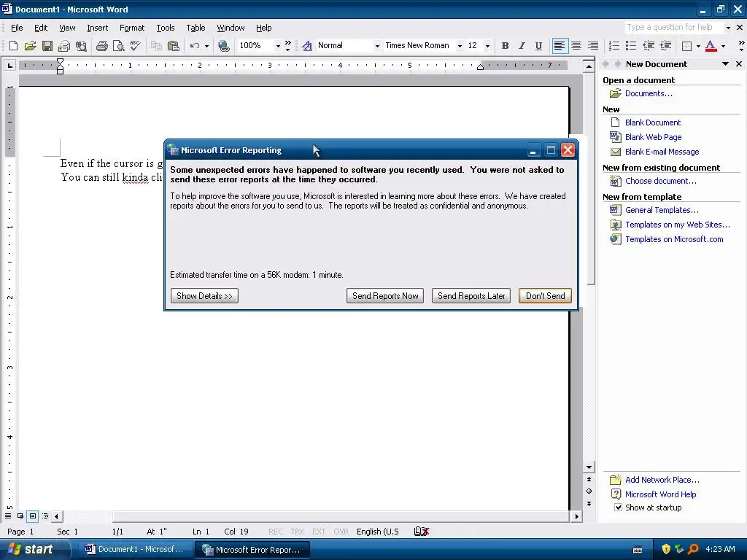Open the Blank Document link

(653, 122)
